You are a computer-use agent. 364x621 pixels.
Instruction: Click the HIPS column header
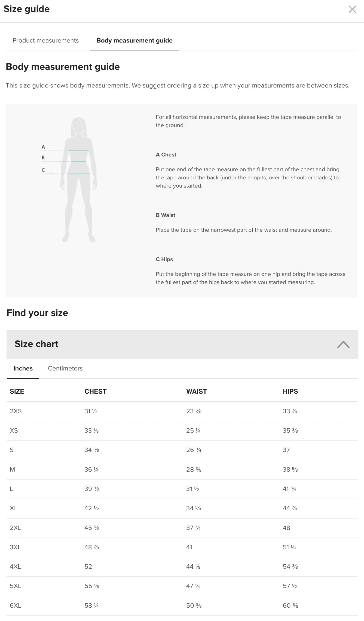(x=290, y=391)
